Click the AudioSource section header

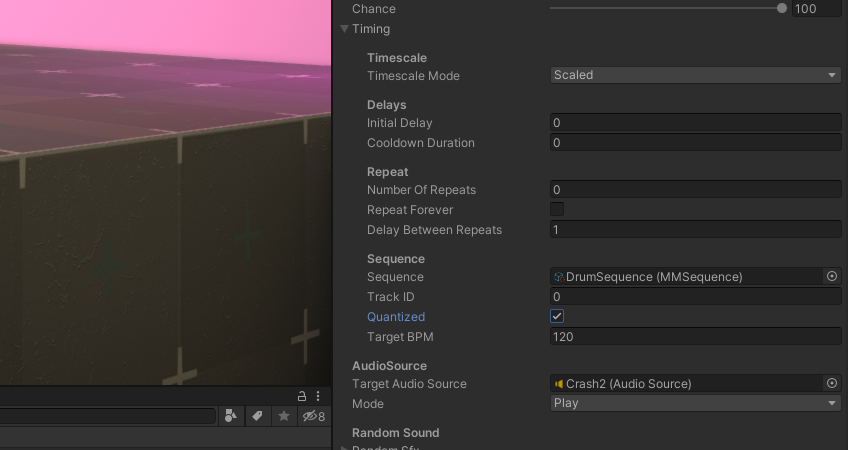pyautogui.click(x=389, y=366)
